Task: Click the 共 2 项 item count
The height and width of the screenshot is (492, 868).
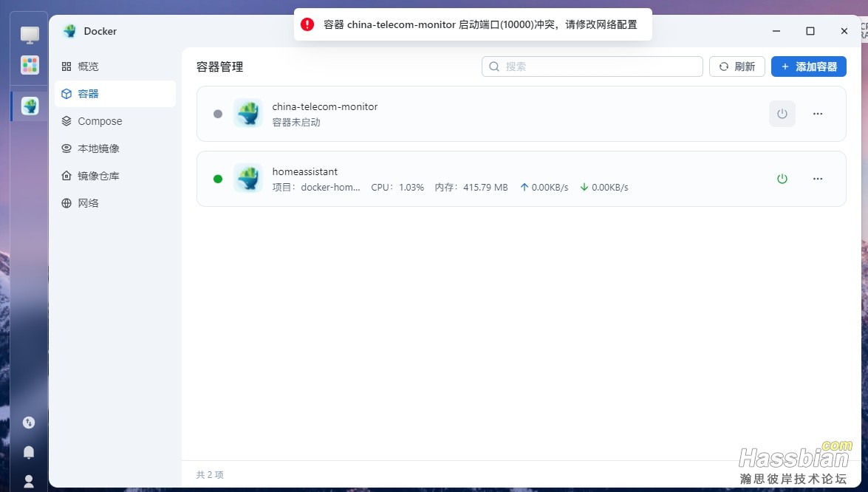Action: tap(210, 475)
